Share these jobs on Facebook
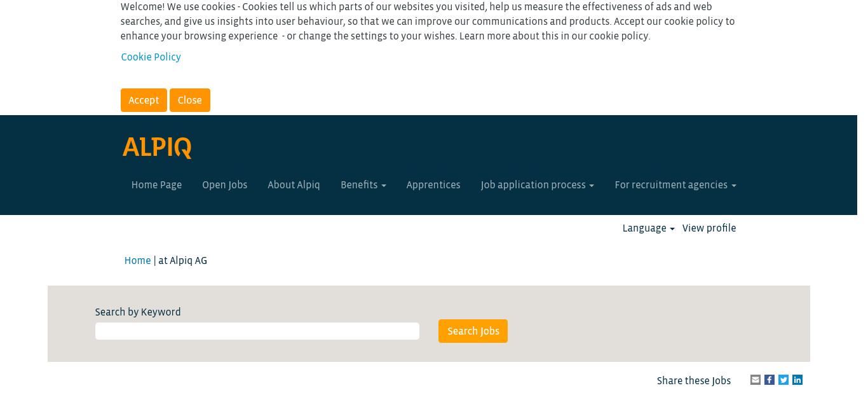This screenshot has width=868, height=409. [x=770, y=380]
